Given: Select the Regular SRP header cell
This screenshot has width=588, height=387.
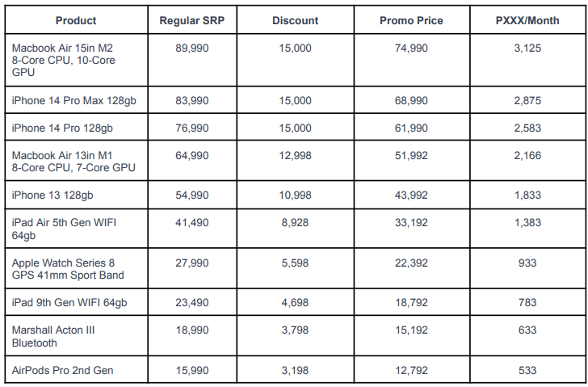Looking at the screenshot, I should pyautogui.click(x=192, y=20).
